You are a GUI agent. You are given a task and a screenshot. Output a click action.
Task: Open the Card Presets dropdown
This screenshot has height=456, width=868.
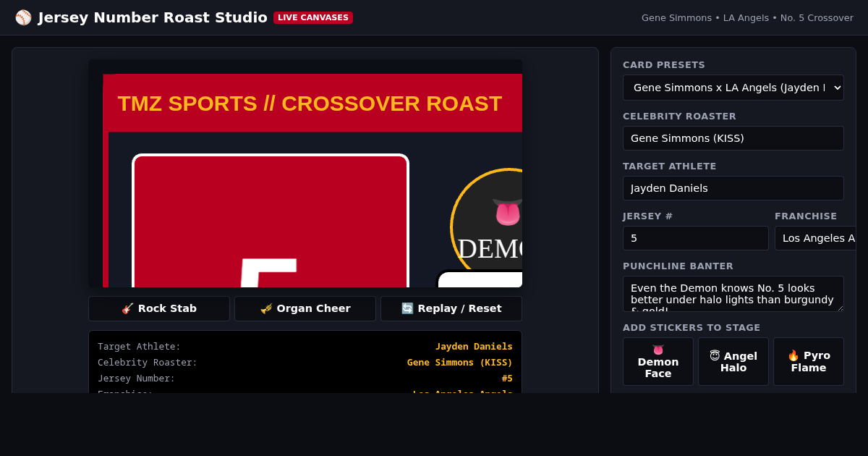[733, 88]
